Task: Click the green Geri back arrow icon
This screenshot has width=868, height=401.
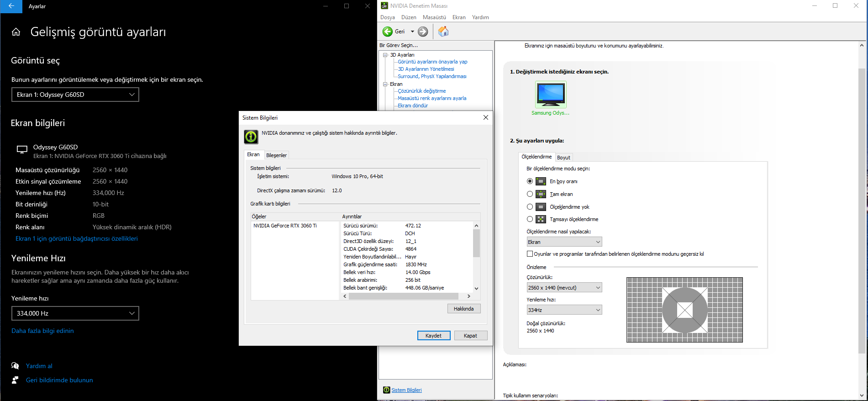Action: point(388,32)
